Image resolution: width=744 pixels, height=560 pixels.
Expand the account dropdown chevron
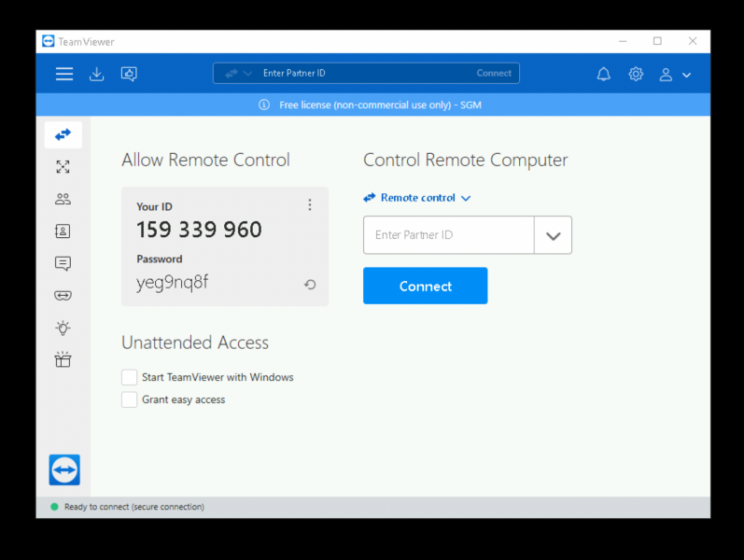[686, 75]
